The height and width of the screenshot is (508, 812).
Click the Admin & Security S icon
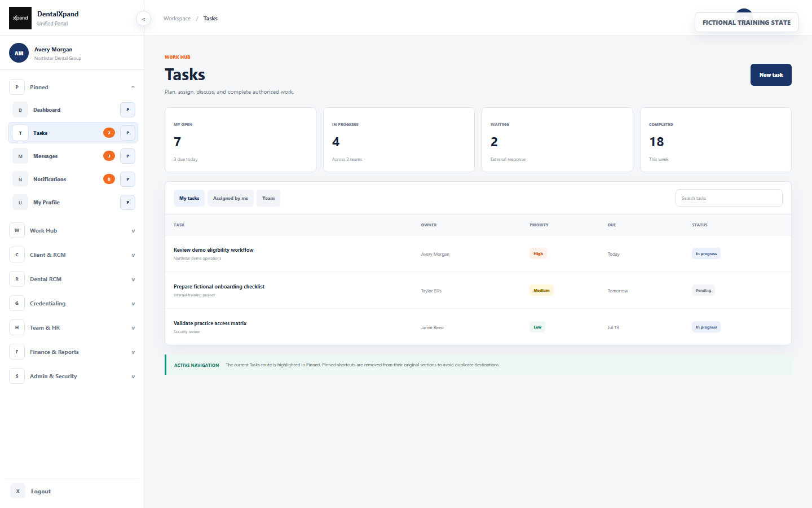17,376
